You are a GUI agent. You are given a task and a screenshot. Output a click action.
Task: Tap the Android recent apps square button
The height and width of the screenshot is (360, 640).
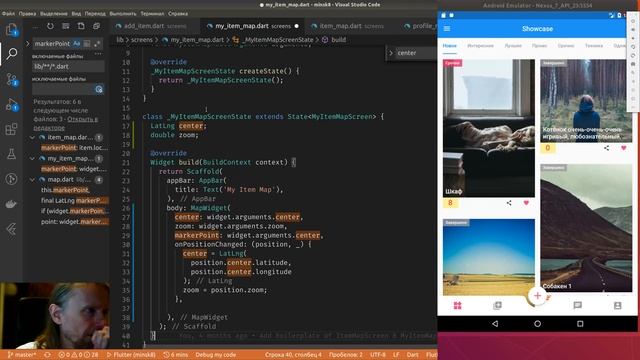click(580, 324)
